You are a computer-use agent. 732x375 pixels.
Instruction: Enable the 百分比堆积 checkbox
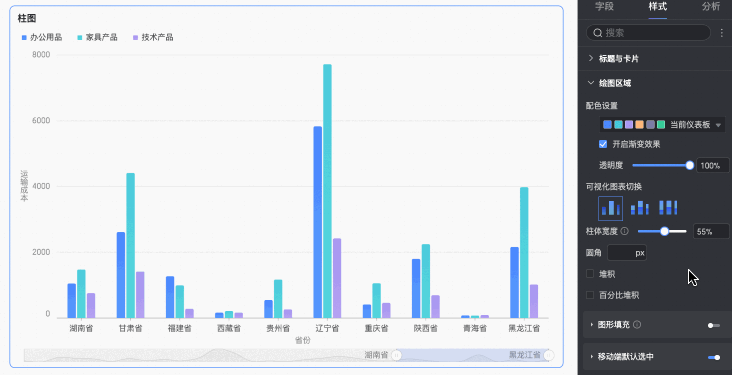tap(590, 295)
